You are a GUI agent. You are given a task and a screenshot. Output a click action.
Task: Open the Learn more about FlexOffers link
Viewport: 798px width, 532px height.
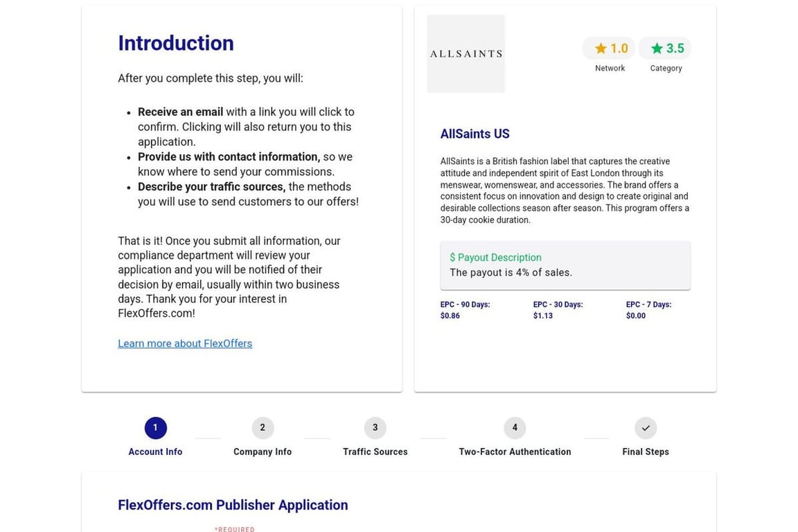(x=185, y=344)
